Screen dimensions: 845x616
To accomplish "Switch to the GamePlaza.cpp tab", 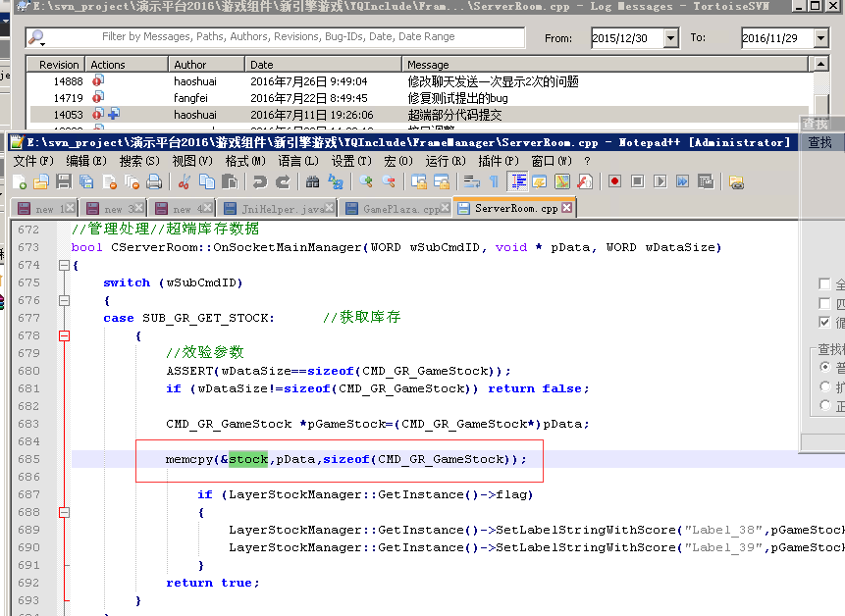I will [396, 208].
